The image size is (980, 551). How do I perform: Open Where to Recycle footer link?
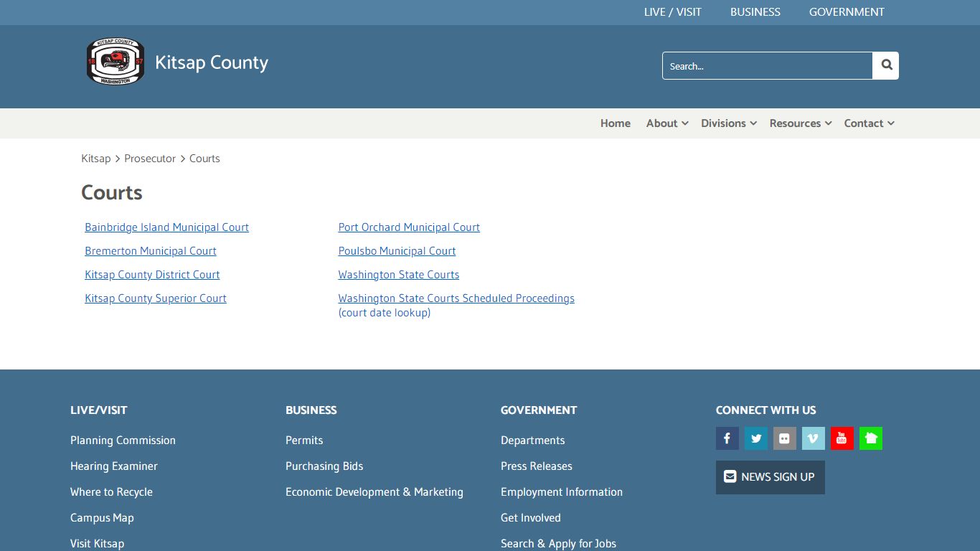tap(111, 492)
